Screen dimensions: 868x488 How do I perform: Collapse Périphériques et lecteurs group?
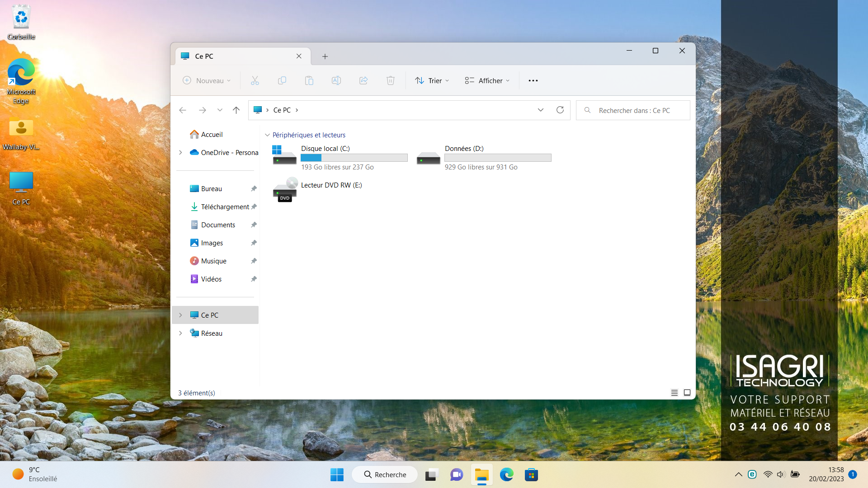click(x=267, y=135)
